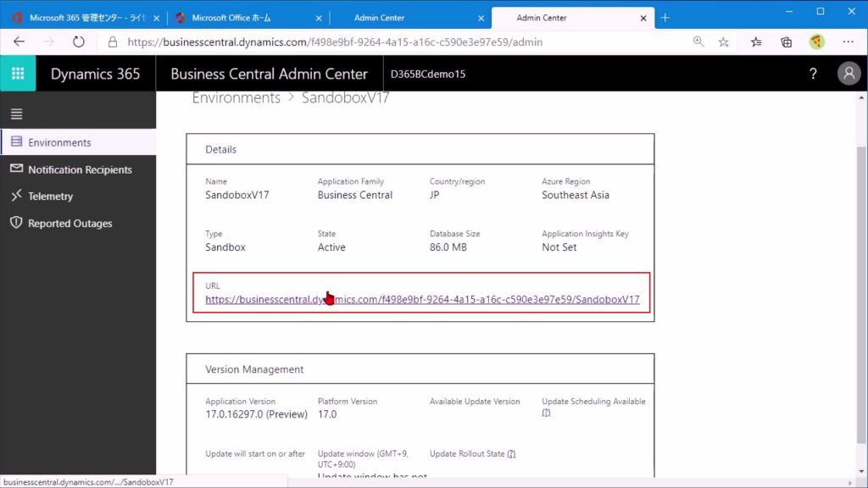The height and width of the screenshot is (488, 868).
Task: Click the browser profile picture
Action: click(x=816, y=42)
